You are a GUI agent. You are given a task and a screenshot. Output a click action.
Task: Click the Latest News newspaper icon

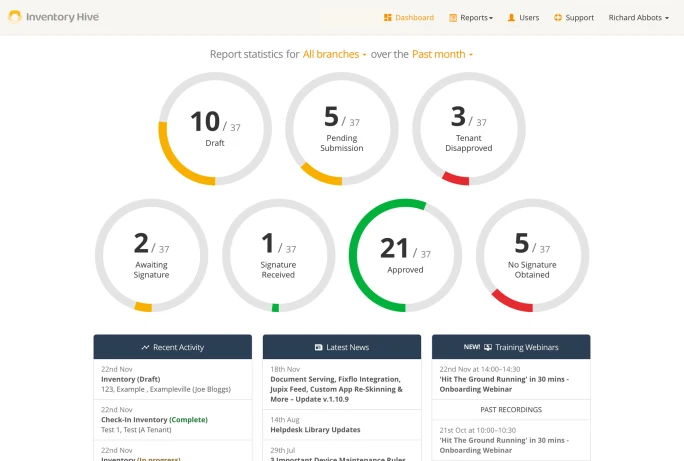pyautogui.click(x=318, y=347)
